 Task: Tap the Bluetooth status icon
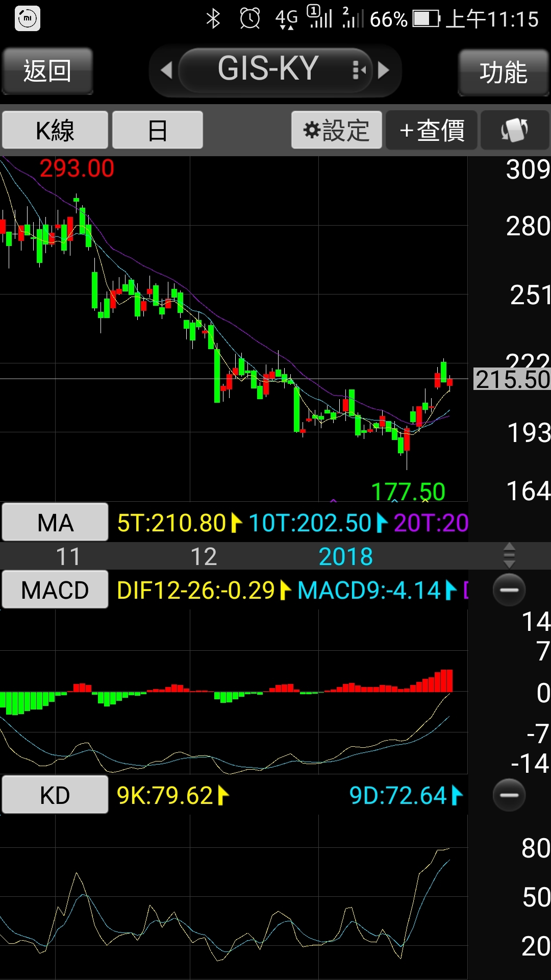(x=213, y=19)
